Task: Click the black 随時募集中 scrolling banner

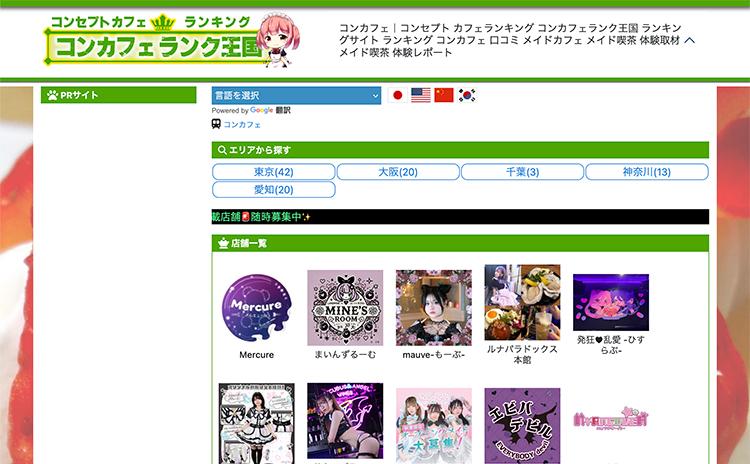Action: [460, 217]
